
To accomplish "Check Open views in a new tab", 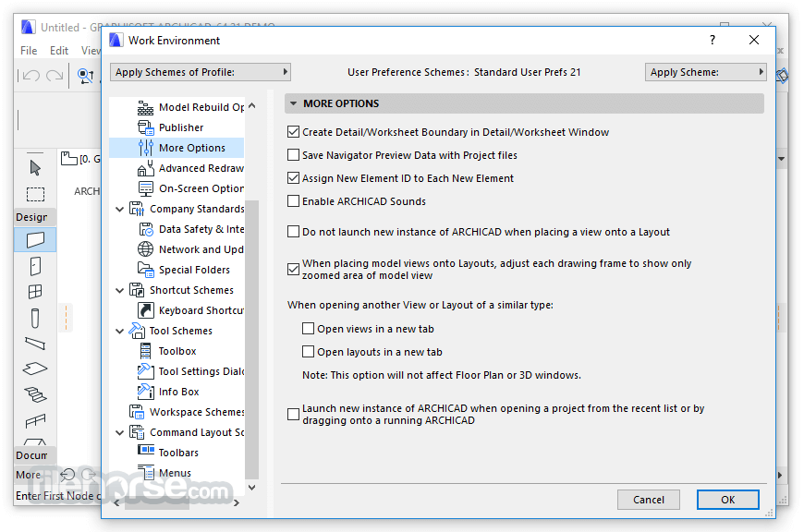I will coord(308,329).
